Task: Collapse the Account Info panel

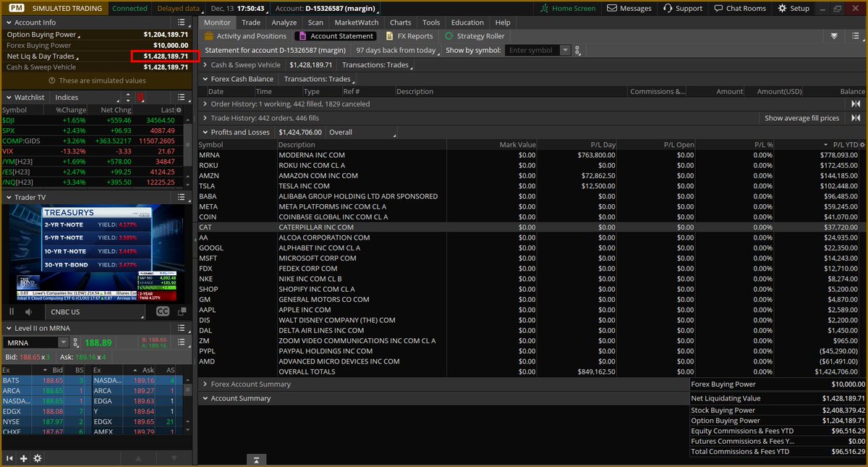Action: (9, 22)
